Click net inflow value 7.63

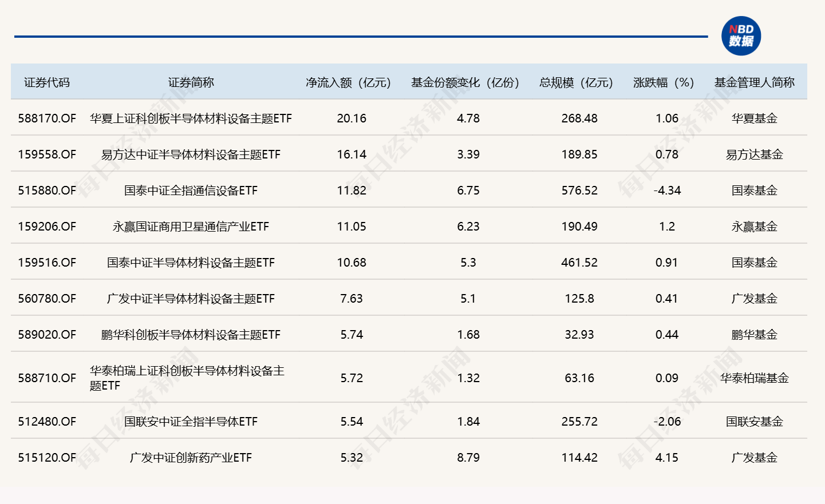click(352, 299)
